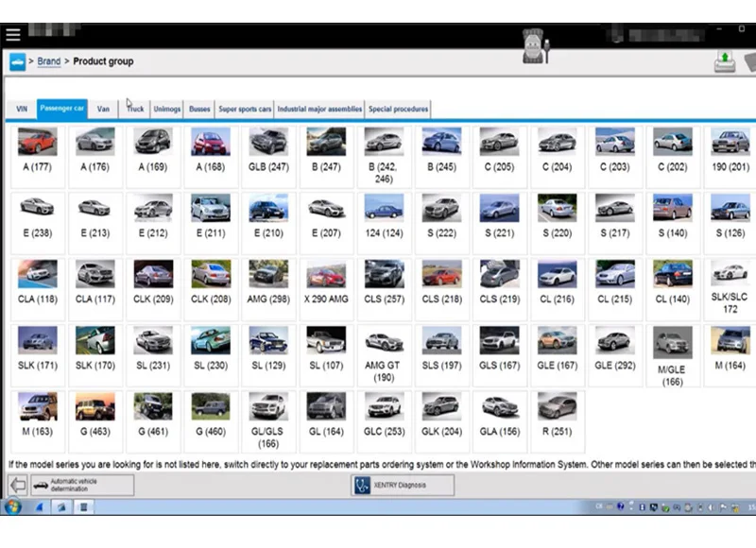Click the diagnostic connector icon in header
Viewport: 756px width, 548px height.
pyautogui.click(x=536, y=46)
